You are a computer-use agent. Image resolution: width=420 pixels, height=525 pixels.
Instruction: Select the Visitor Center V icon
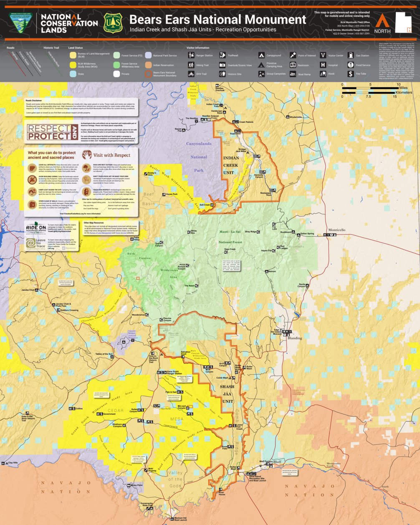(x=323, y=55)
